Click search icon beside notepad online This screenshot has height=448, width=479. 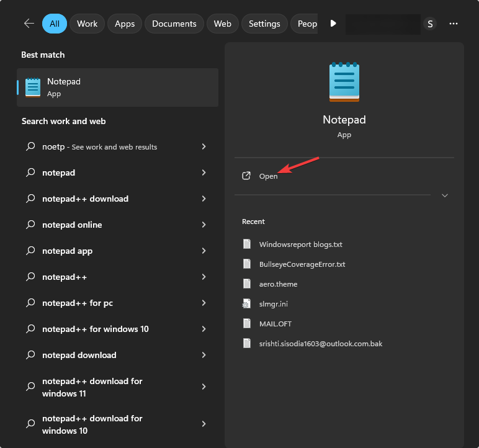(x=30, y=225)
